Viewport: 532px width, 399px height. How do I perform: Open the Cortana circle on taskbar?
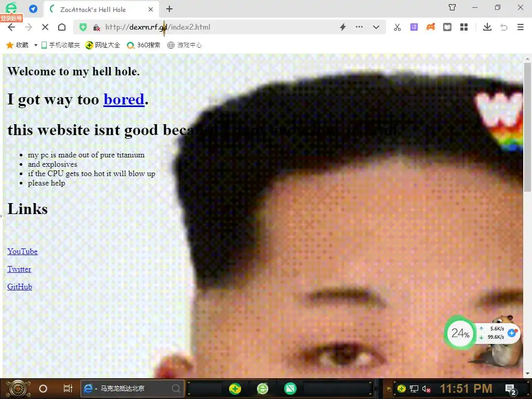[43, 389]
